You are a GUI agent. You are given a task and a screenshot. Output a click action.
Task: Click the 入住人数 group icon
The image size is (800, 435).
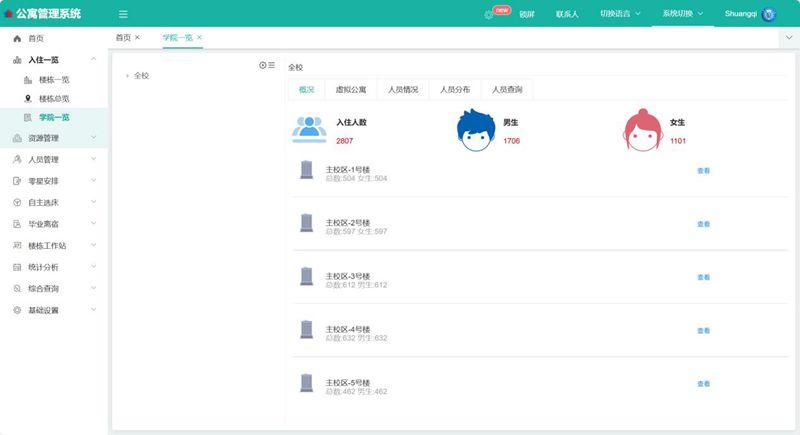pos(310,130)
